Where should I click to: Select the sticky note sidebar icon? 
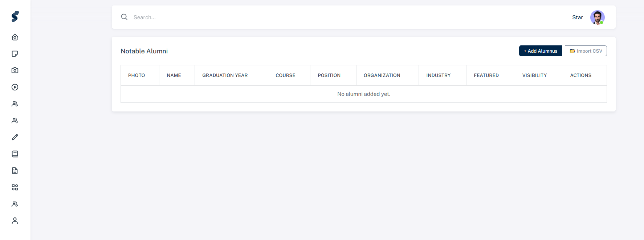[x=15, y=54]
